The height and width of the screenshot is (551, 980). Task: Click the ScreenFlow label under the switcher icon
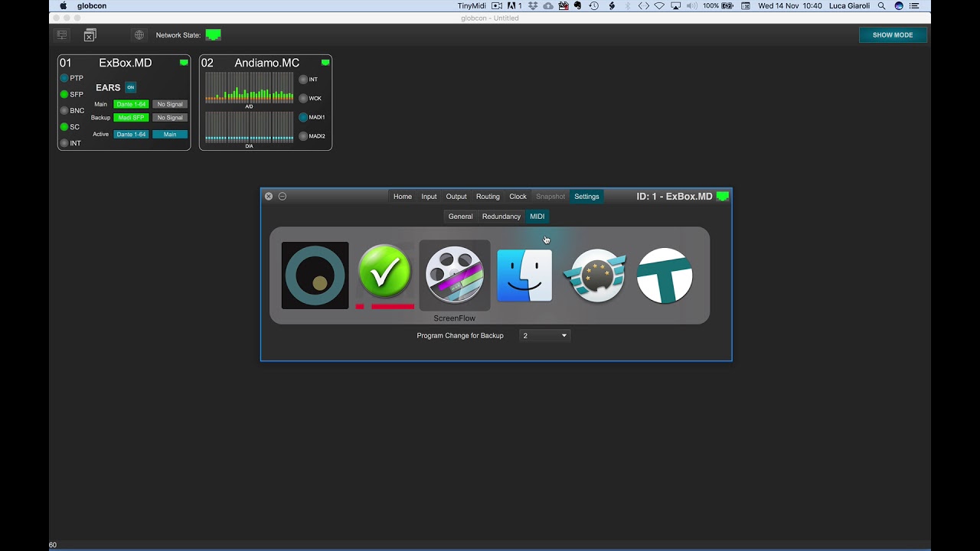454,318
